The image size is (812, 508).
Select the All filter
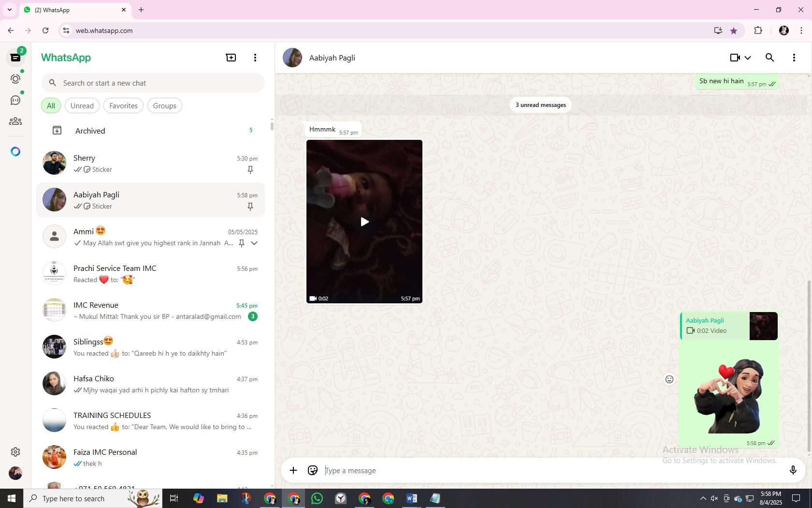click(x=51, y=106)
